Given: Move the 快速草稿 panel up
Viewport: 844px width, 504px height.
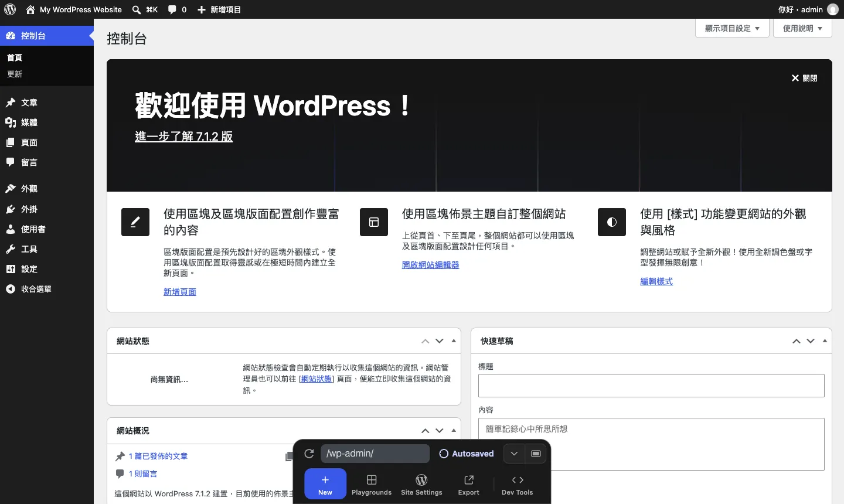Looking at the screenshot, I should (797, 341).
